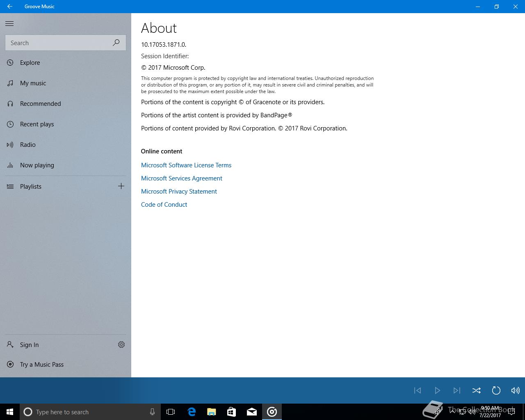This screenshot has height=420, width=525.
Task: Open the Code of Conduct link
Action: click(164, 205)
